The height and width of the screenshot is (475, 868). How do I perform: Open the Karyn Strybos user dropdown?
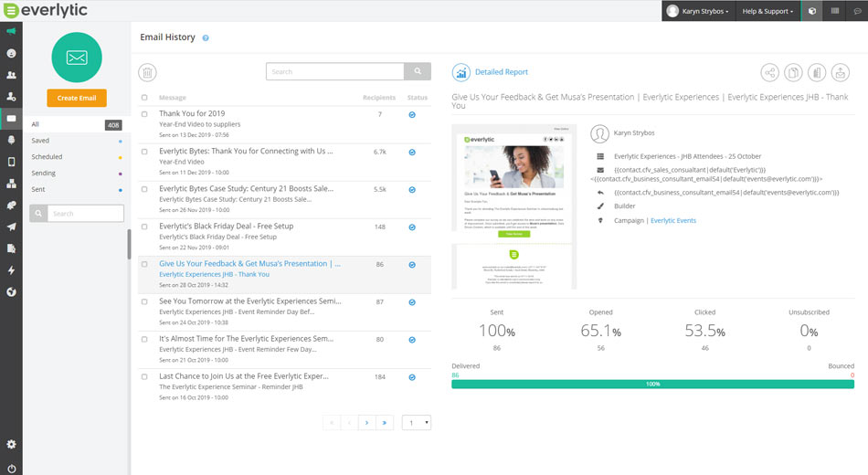pos(698,11)
